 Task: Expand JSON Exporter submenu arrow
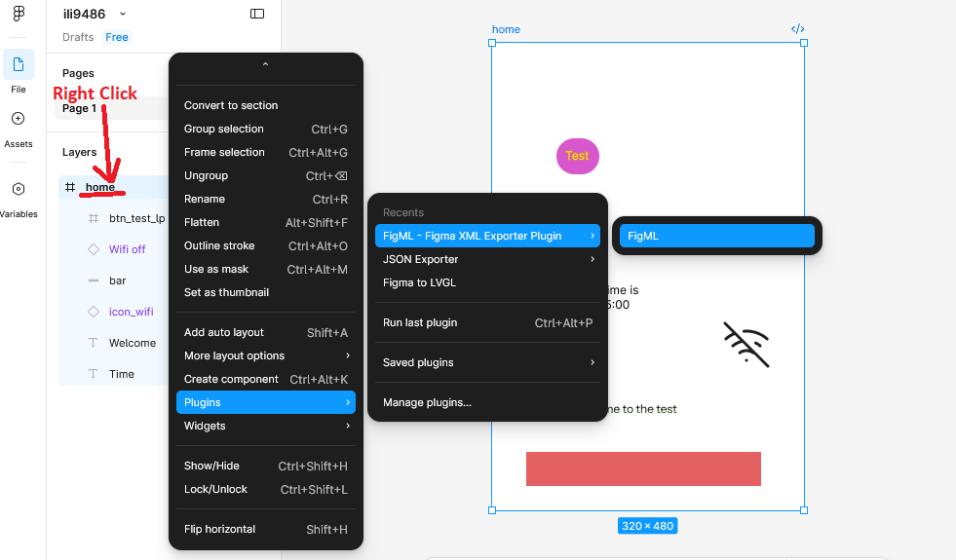coord(592,259)
